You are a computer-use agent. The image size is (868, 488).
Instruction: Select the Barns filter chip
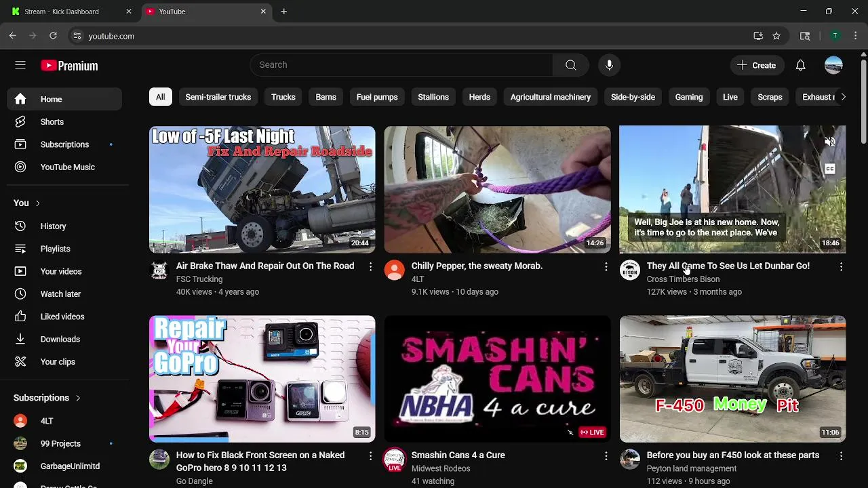[326, 97]
